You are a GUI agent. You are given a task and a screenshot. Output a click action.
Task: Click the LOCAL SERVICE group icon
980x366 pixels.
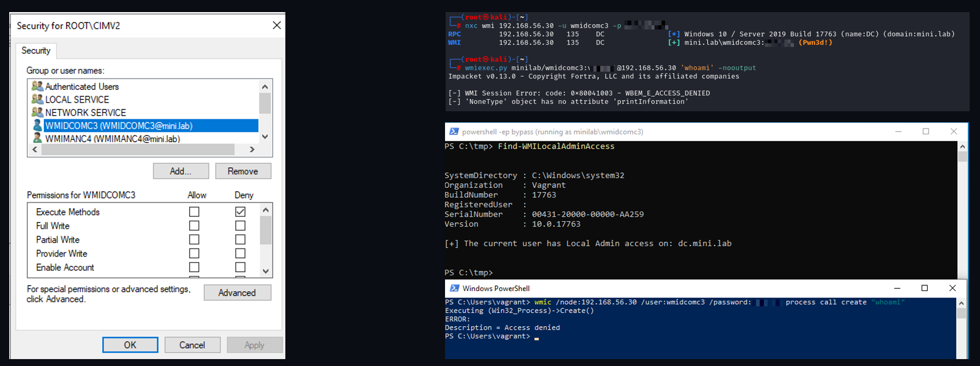37,99
